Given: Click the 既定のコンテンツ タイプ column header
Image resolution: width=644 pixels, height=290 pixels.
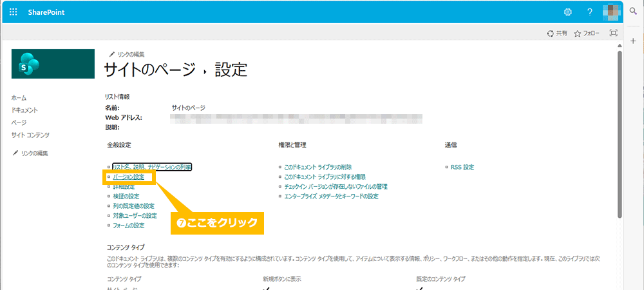Looking at the screenshot, I should (440, 279).
